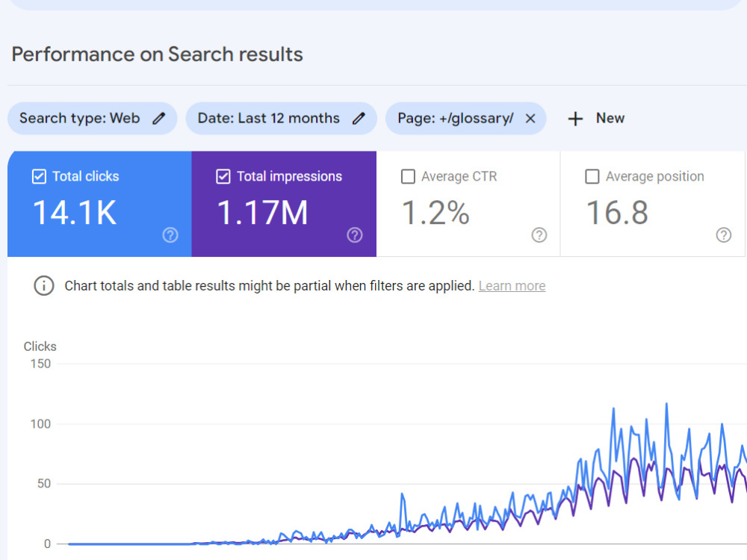Edit the Search type filter pencil icon
This screenshot has height=560, width=747.
pos(158,118)
